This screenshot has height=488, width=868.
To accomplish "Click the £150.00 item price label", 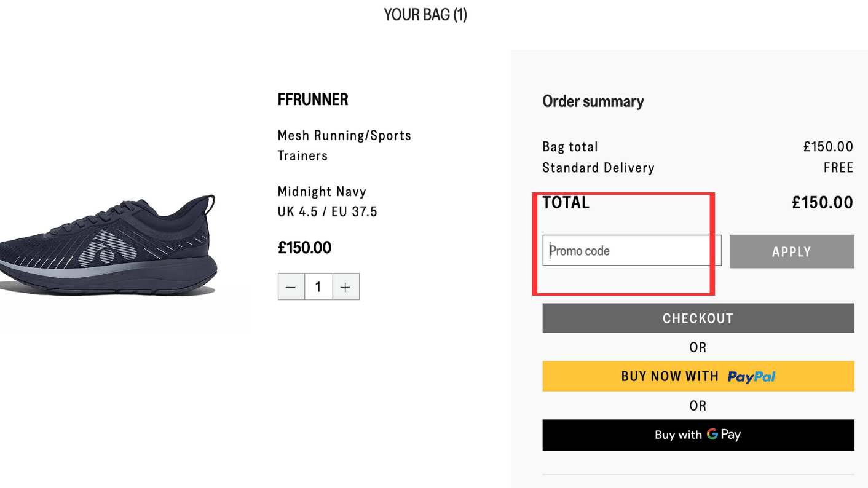I will pos(304,247).
